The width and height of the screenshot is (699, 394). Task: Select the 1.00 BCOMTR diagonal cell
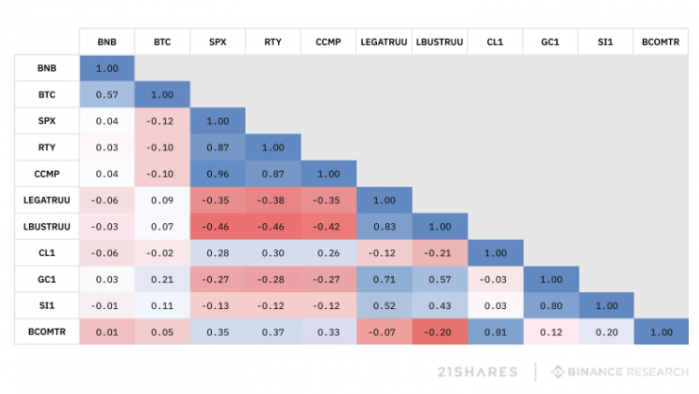[x=662, y=332]
